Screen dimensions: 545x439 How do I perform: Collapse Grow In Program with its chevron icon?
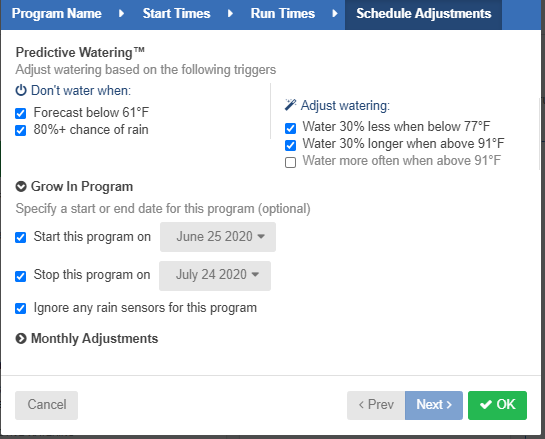click(x=21, y=187)
